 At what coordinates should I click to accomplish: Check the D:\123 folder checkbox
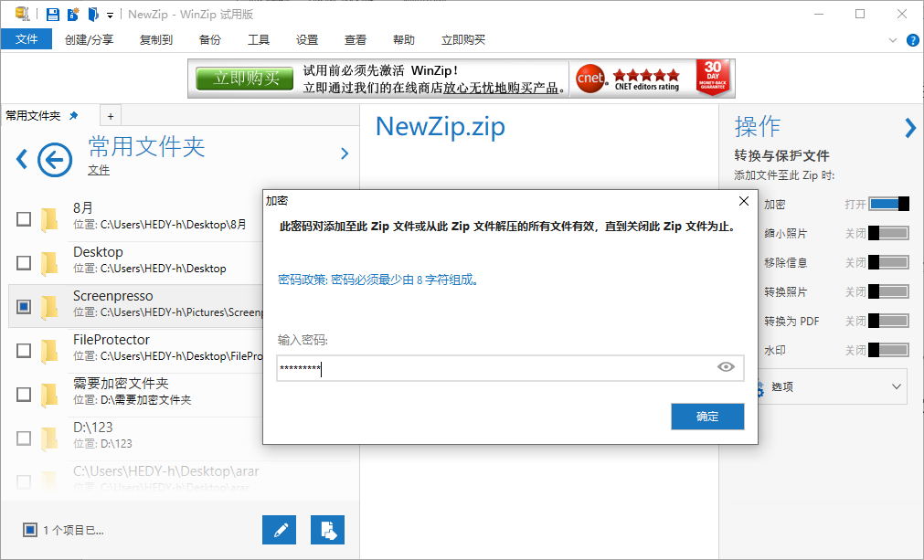tap(24, 438)
